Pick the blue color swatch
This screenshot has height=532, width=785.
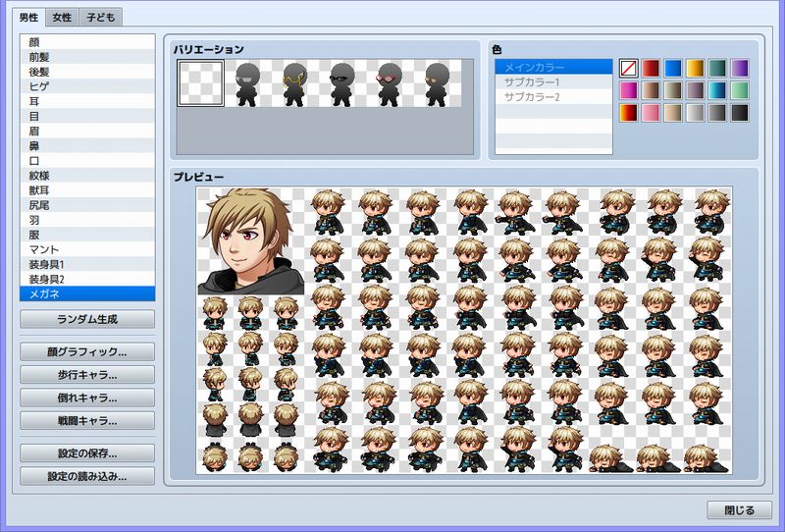point(673,68)
